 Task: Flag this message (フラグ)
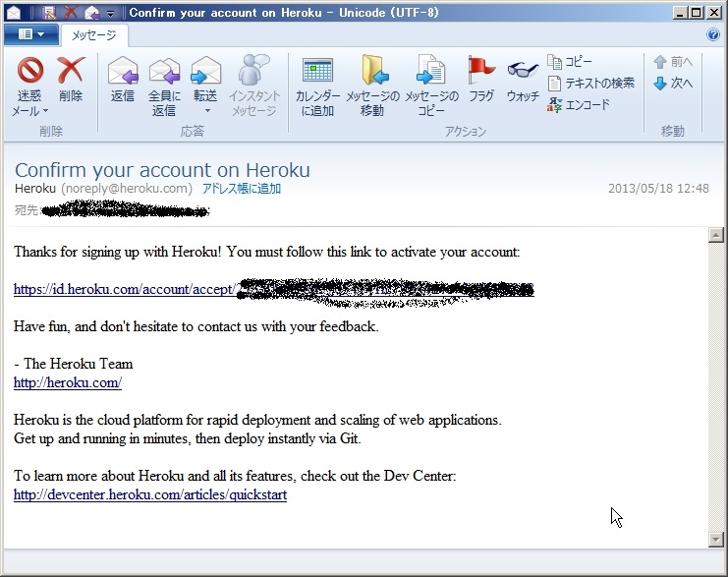pos(481,79)
